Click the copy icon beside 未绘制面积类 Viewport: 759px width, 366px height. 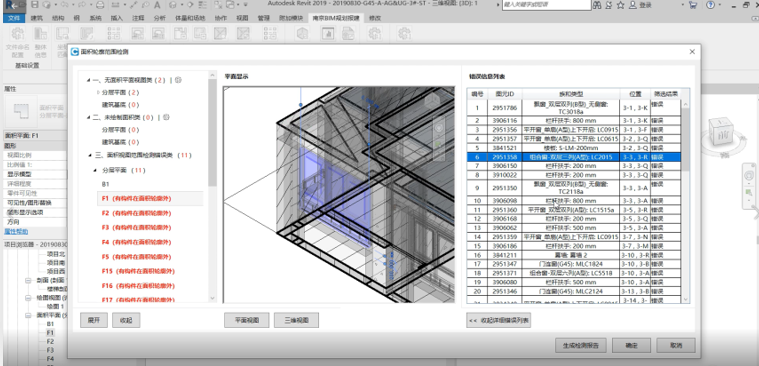click(166, 117)
